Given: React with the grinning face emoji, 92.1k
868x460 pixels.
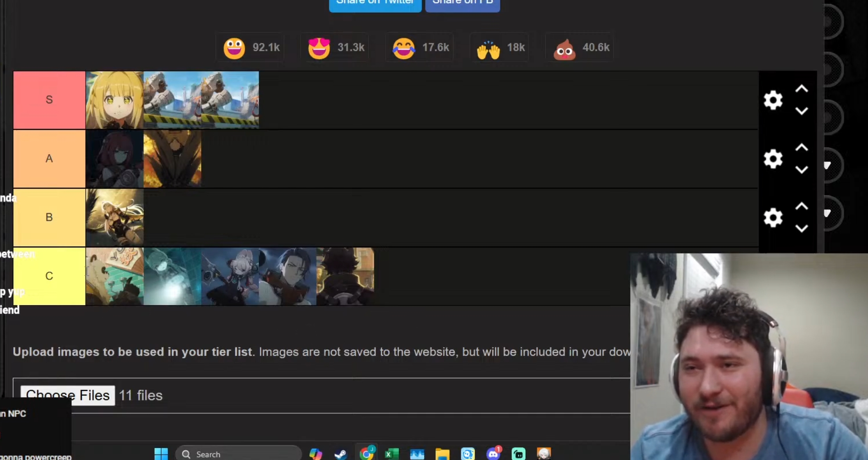Looking at the screenshot, I should (x=250, y=48).
